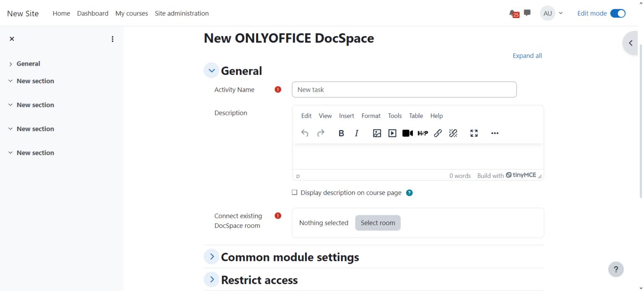Expand the Restrict access section
The height and width of the screenshot is (291, 644).
click(212, 279)
